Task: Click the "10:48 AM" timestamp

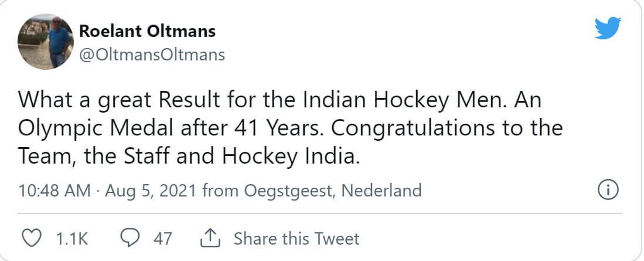Action: click(x=54, y=191)
